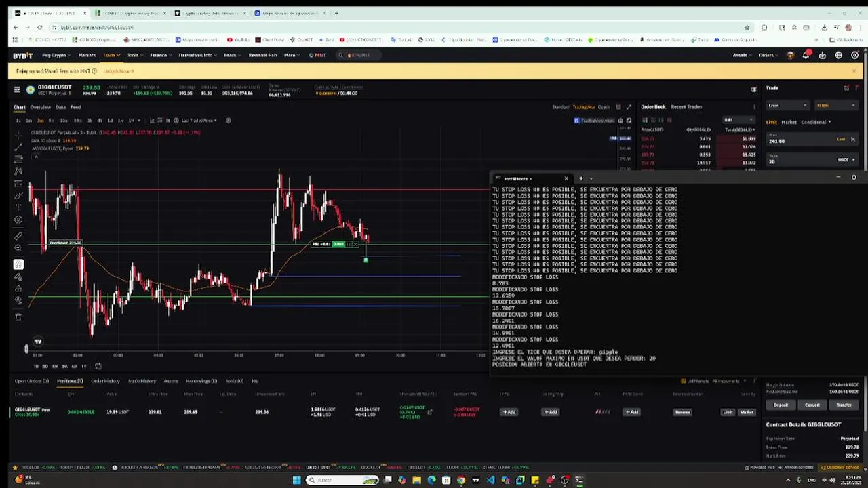Open the language globe icon

(x=839, y=55)
